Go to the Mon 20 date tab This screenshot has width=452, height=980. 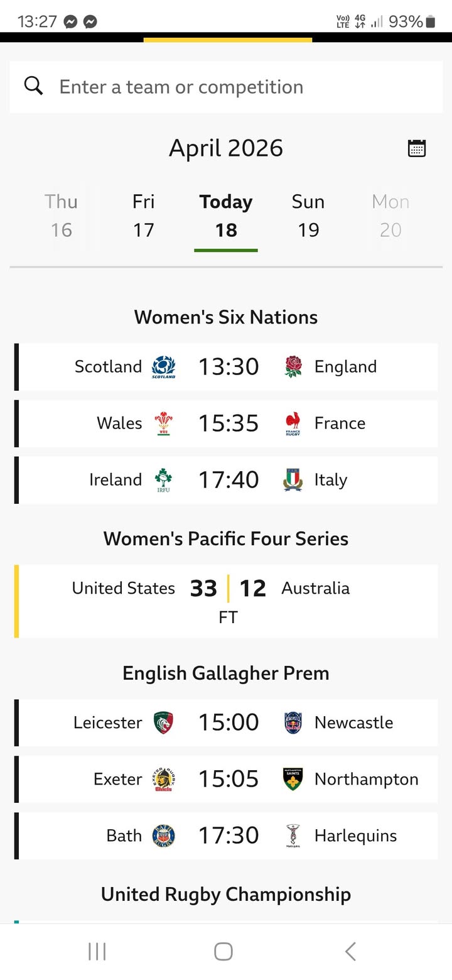pyautogui.click(x=390, y=215)
